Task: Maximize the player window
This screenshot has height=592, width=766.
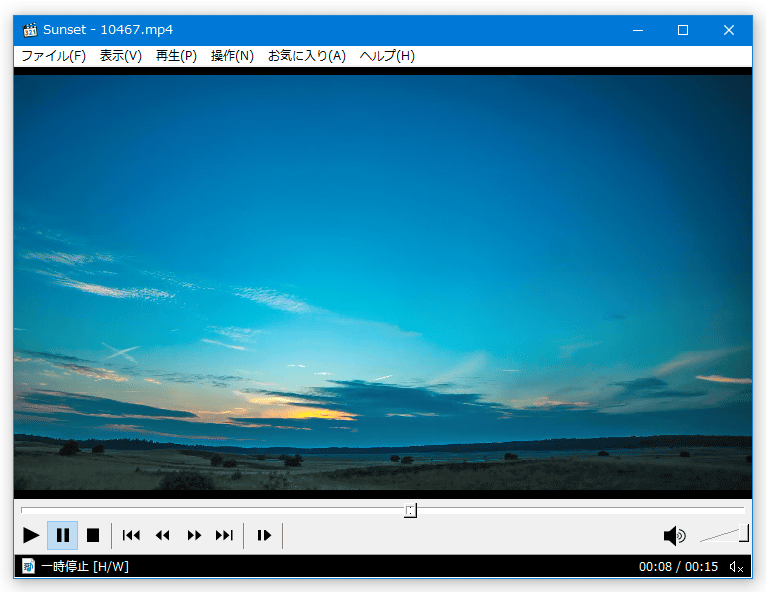Action: pyautogui.click(x=683, y=30)
